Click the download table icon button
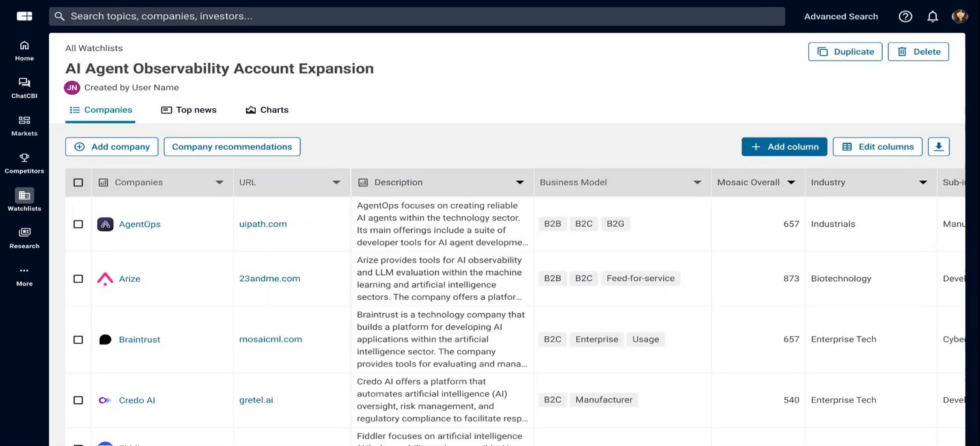980x446 pixels. pyautogui.click(x=938, y=147)
